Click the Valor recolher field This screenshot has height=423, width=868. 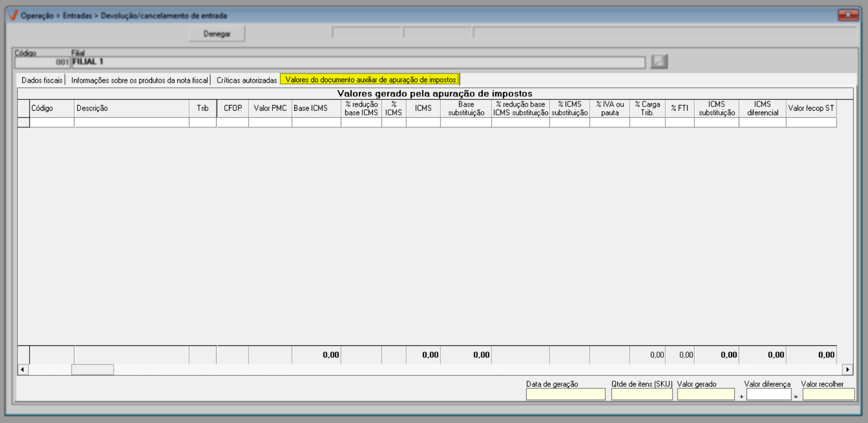tap(828, 395)
